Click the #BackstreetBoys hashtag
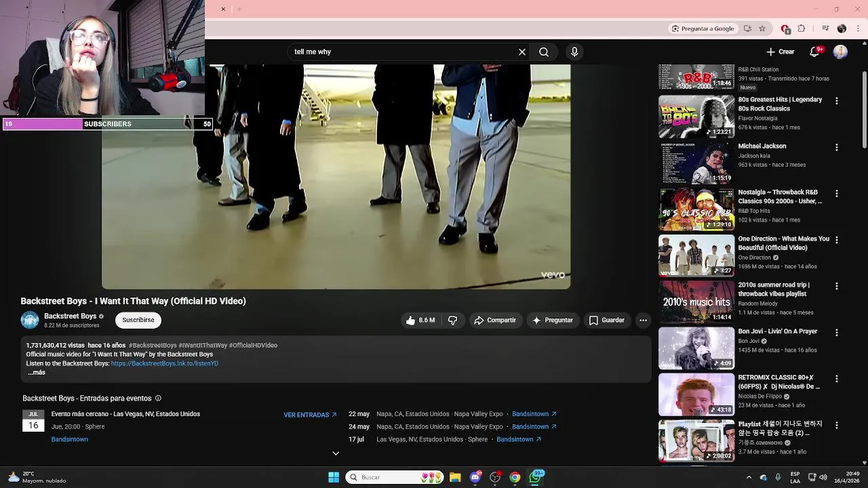This screenshot has width=868, height=488. point(153,345)
